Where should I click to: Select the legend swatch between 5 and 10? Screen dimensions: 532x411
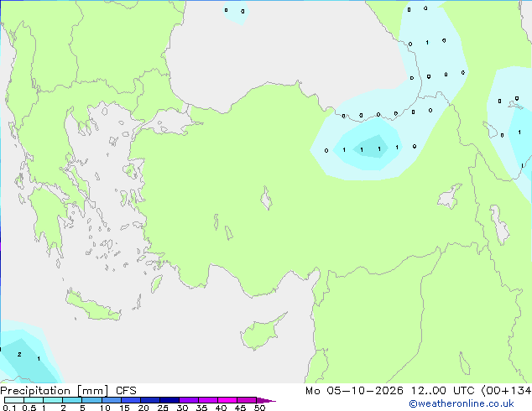point(91,400)
